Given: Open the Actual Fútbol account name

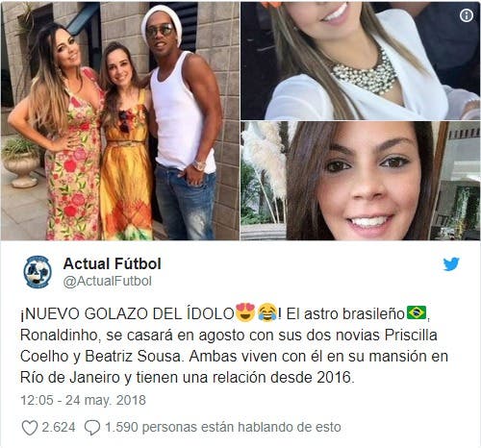Looking at the screenshot, I should pyautogui.click(x=113, y=264).
